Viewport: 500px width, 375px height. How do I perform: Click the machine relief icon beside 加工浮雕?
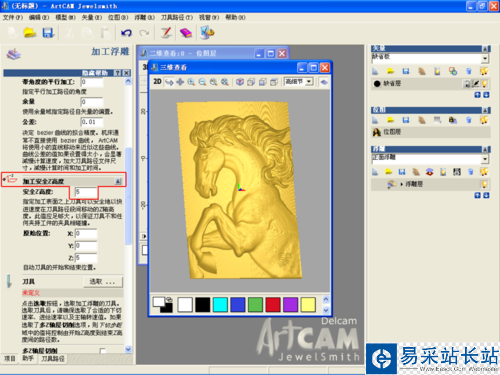14,54
